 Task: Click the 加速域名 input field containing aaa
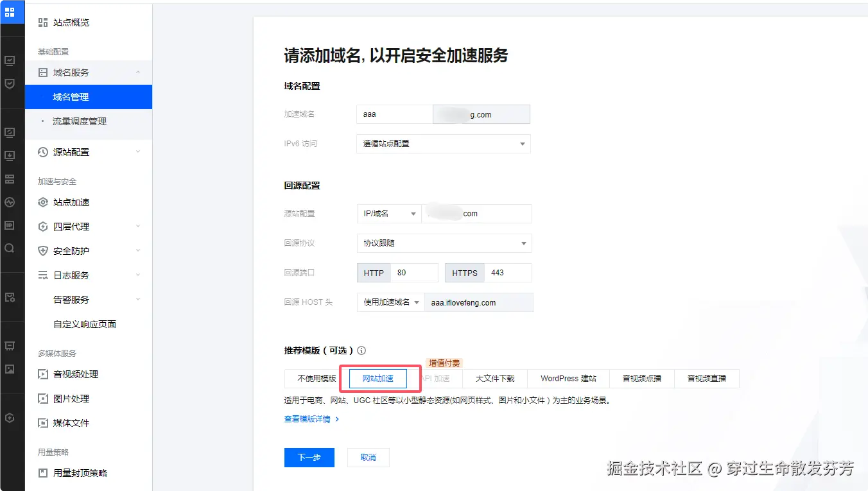[394, 114]
